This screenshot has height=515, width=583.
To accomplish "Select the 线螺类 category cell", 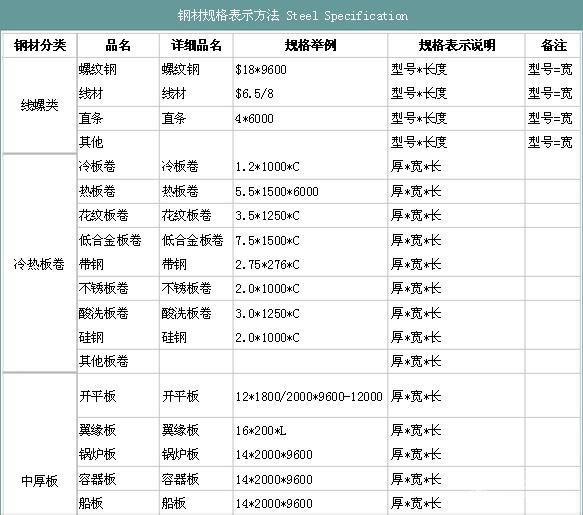I will pos(39,105).
